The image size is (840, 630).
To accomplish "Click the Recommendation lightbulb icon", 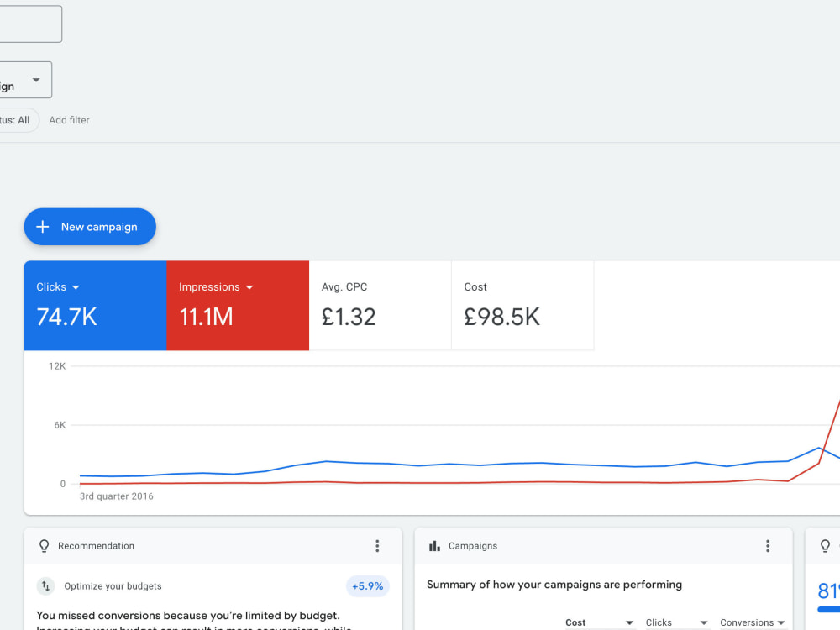I will pos(44,546).
